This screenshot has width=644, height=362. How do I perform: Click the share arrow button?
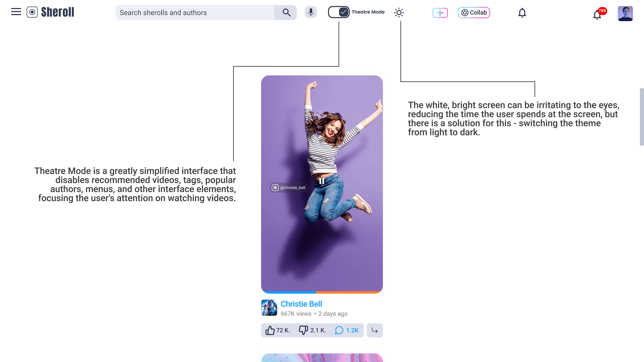[374, 330]
